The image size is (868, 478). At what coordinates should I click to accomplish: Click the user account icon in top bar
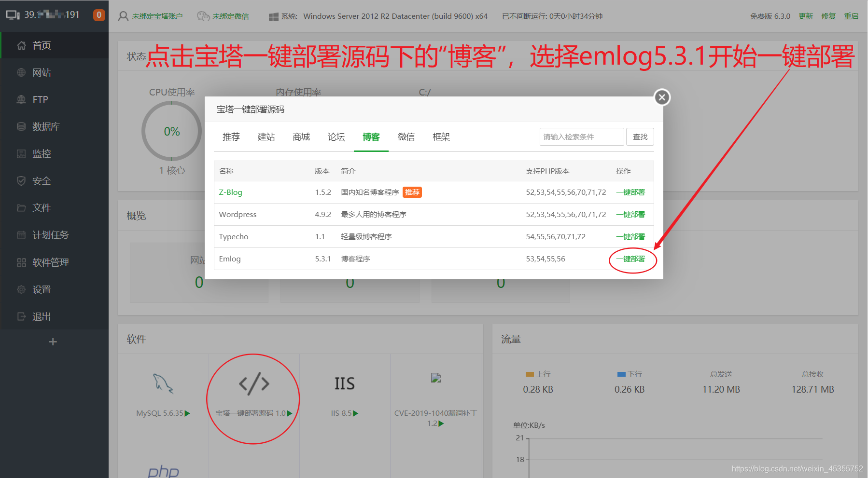coord(123,16)
